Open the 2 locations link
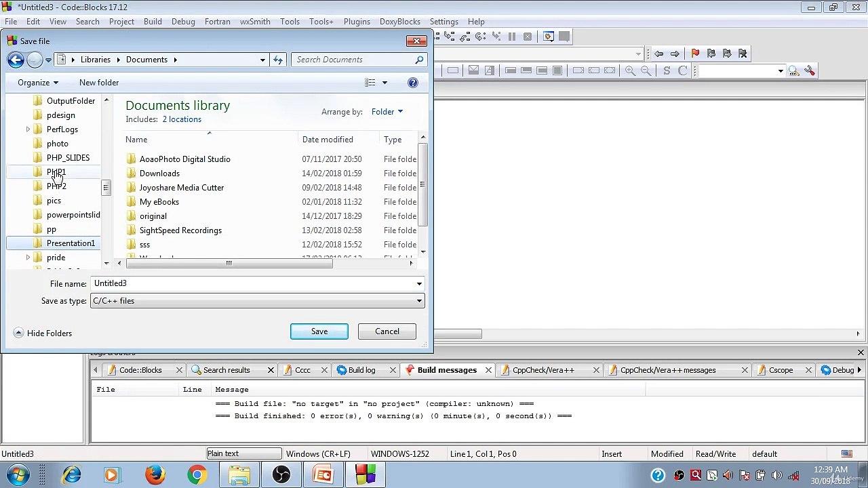The width and height of the screenshot is (868, 488). click(x=182, y=119)
